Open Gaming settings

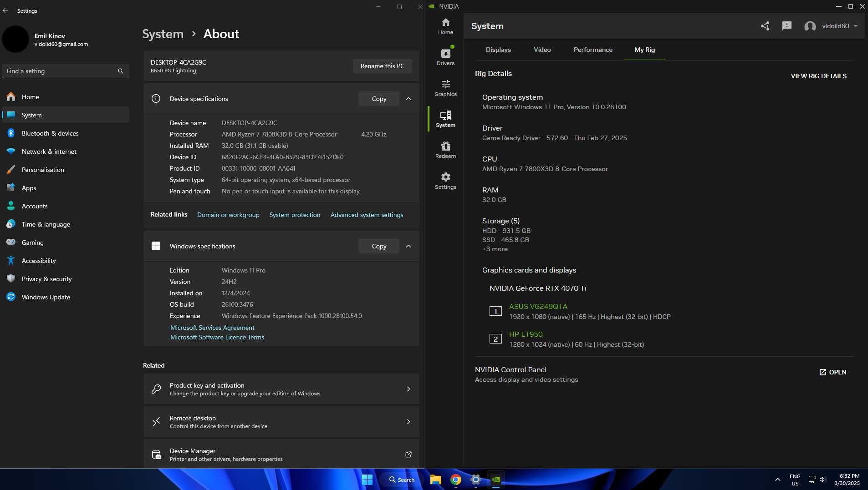66,242
